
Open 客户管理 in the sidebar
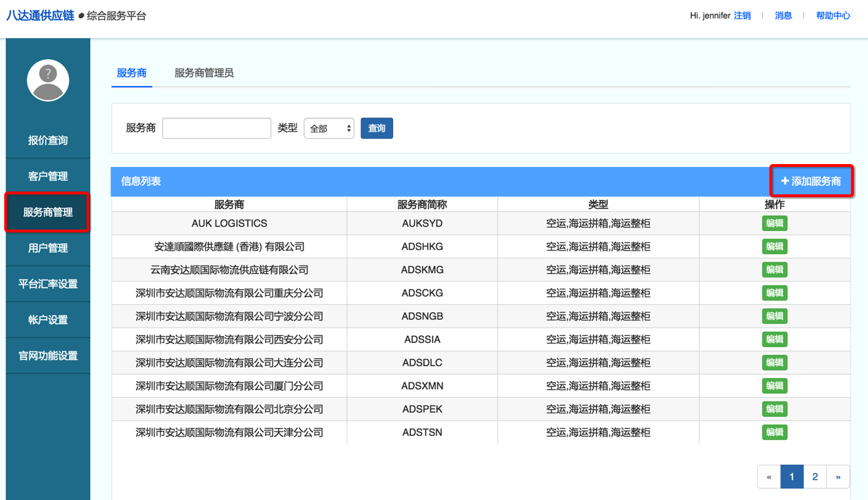[48, 176]
